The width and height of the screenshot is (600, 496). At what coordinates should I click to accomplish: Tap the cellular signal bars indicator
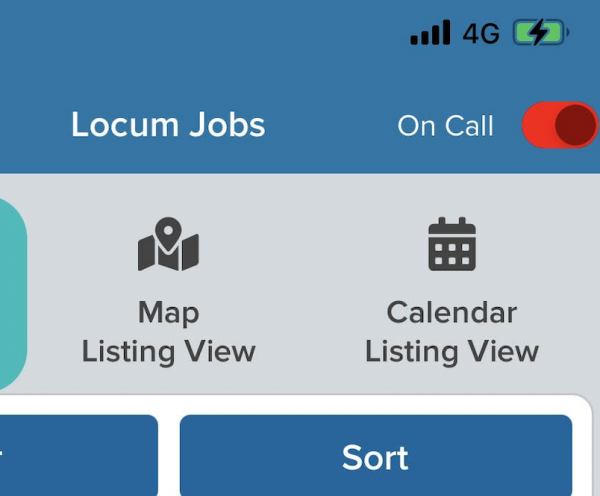(x=430, y=33)
